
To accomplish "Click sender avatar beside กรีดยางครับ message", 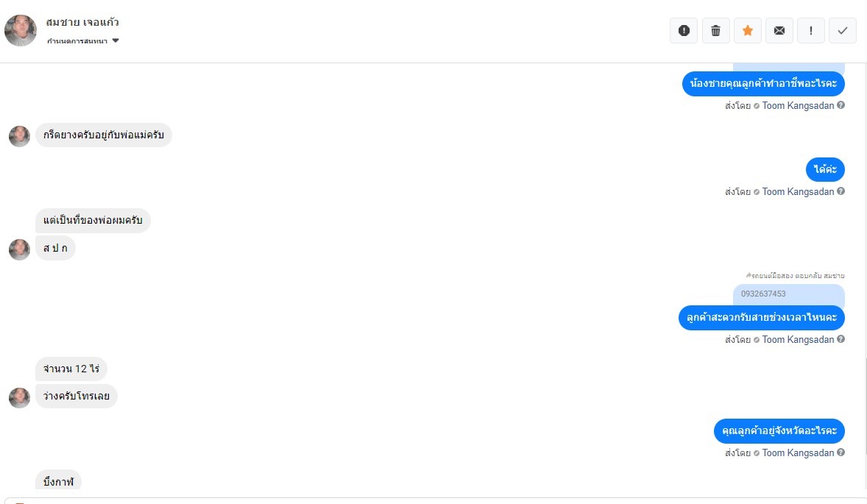I will pyautogui.click(x=19, y=136).
